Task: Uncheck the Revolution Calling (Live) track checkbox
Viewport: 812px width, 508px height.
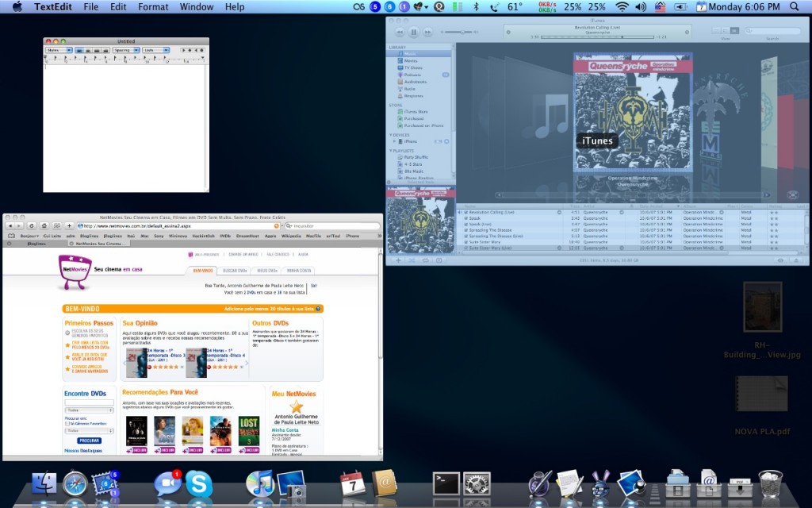Action: [466, 213]
